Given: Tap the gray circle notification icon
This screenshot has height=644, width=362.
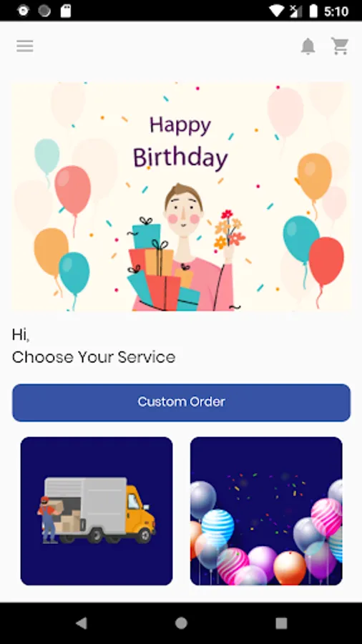Looking at the screenshot, I should pyautogui.click(x=44, y=11).
